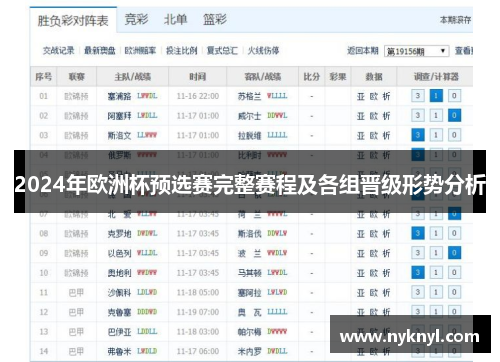Viewport: 500px width, 362px height.
Task: Click away team 威尔士 in row 02
Action: [x=249, y=116]
